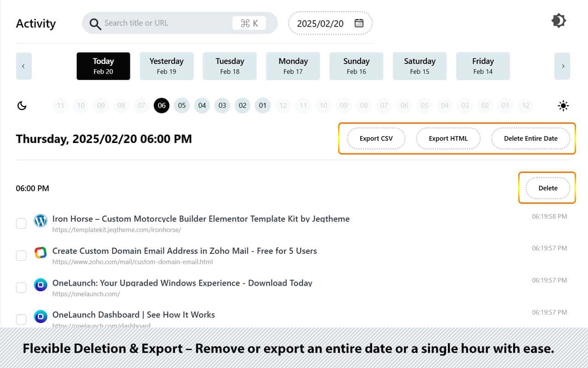Select the Zoho Mail entry checkbox
Viewport: 588px width, 368px height.
[21, 255]
